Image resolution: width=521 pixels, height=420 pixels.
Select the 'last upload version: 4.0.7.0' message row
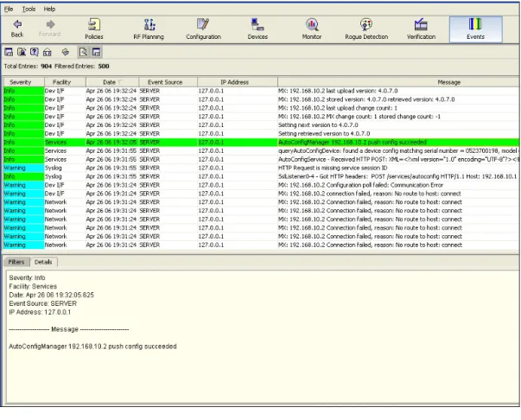(x=261, y=91)
